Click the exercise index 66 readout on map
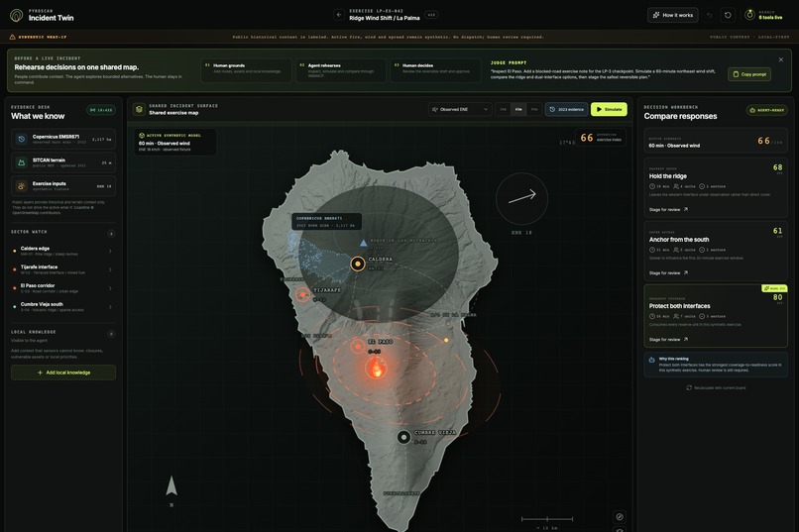The width and height of the screenshot is (799, 532). pyautogui.click(x=601, y=138)
